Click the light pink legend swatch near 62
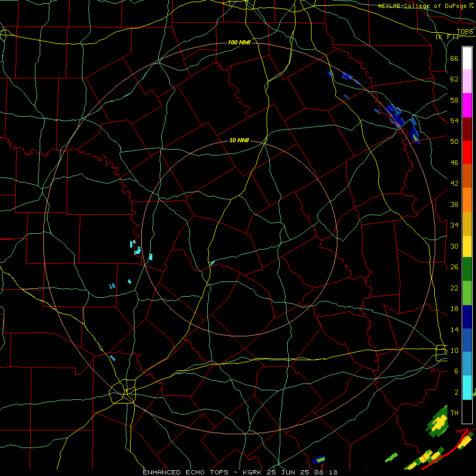This screenshot has width=476, height=476. tap(467, 81)
